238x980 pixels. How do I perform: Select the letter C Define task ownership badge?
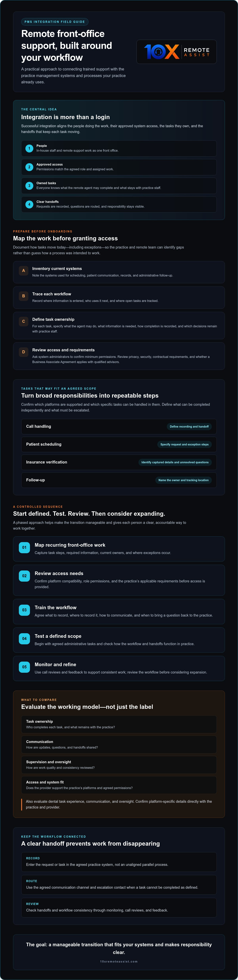24,321
